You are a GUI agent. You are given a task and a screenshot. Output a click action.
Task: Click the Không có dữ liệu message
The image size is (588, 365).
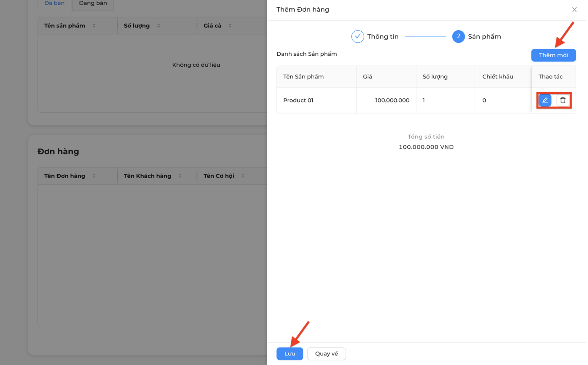196,65
